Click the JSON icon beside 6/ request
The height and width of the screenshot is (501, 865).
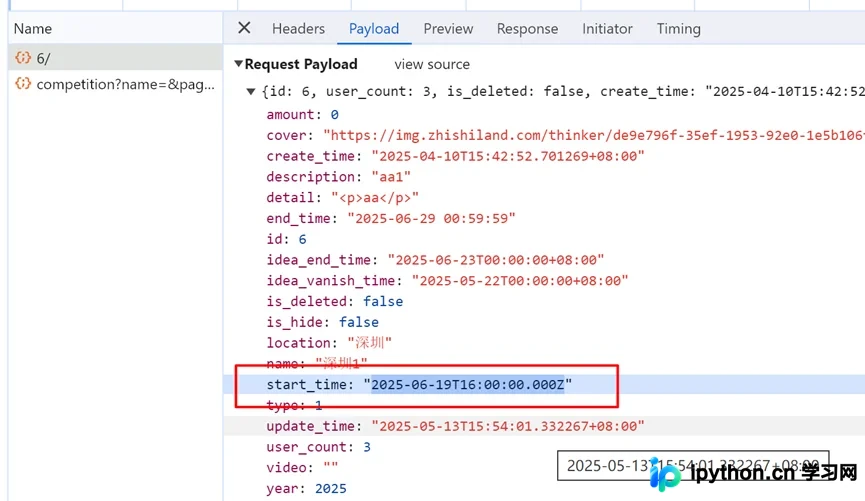coord(23,57)
